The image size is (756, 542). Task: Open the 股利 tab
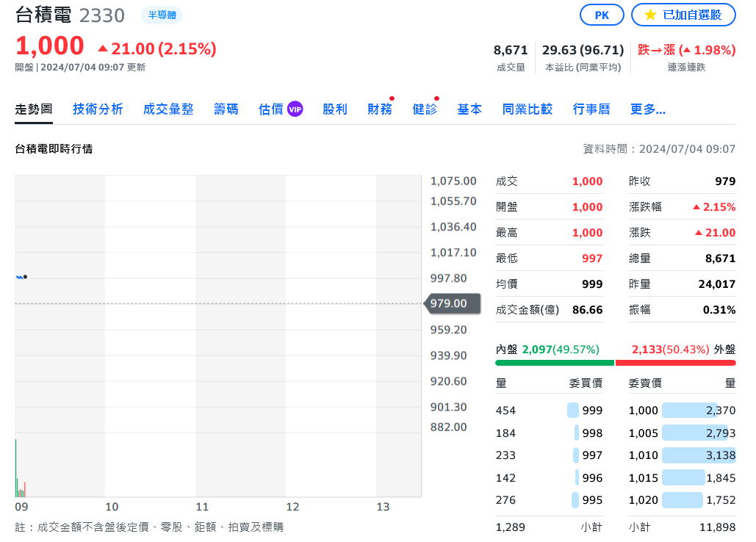[335, 109]
